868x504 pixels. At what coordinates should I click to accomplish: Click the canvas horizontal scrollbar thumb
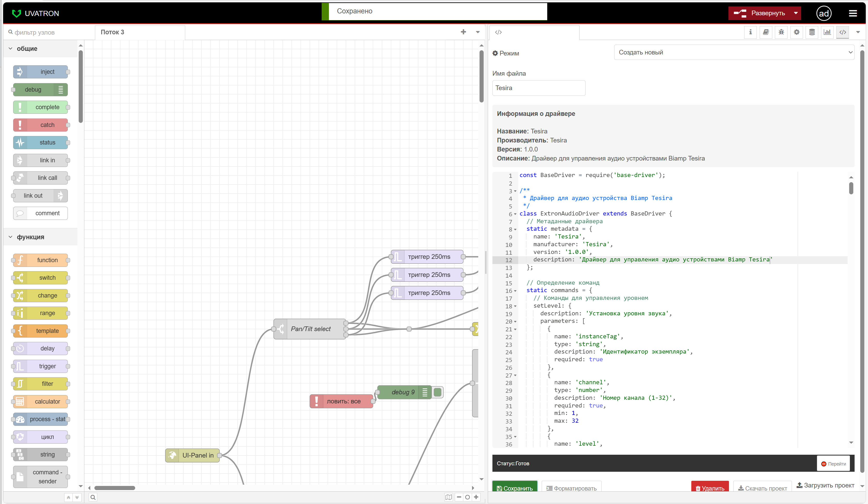115,488
